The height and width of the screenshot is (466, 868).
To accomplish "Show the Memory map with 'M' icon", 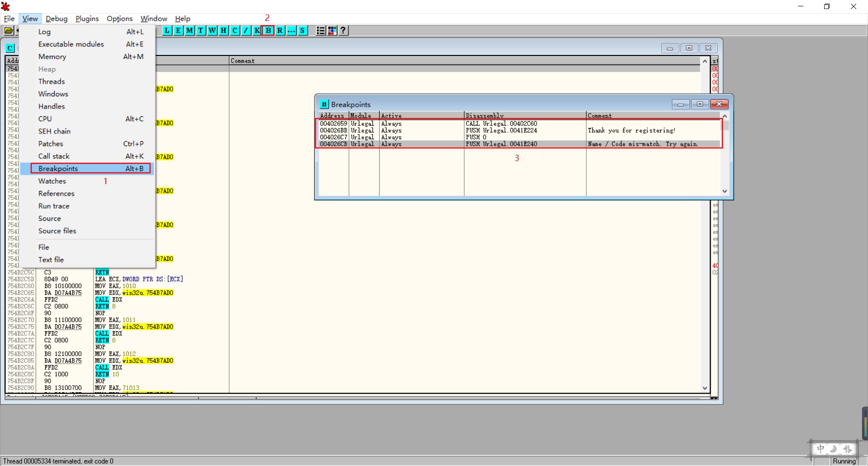I will tap(189, 30).
